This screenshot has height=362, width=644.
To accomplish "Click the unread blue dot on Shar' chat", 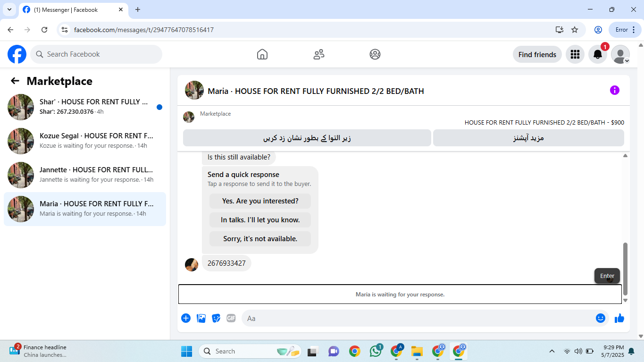I will pos(159,107).
